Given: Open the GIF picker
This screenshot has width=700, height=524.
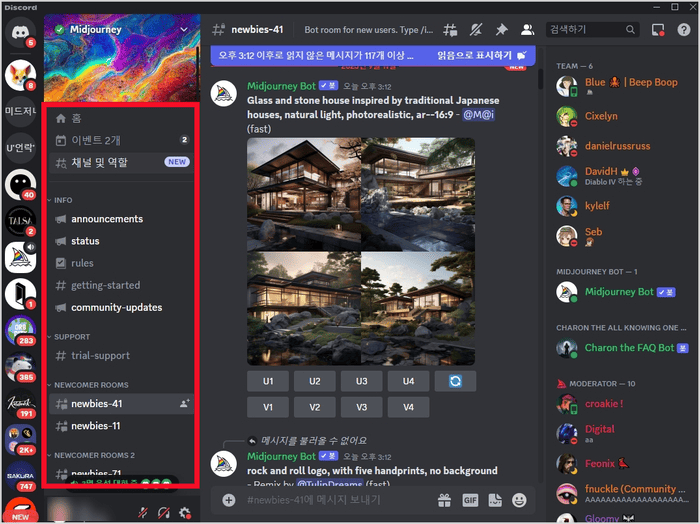Looking at the screenshot, I should click(x=470, y=500).
